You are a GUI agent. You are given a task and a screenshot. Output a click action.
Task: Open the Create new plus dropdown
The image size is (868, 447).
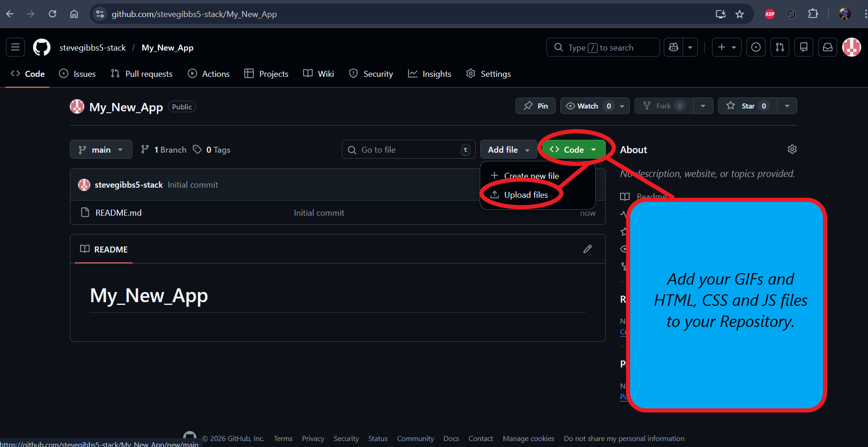[727, 47]
